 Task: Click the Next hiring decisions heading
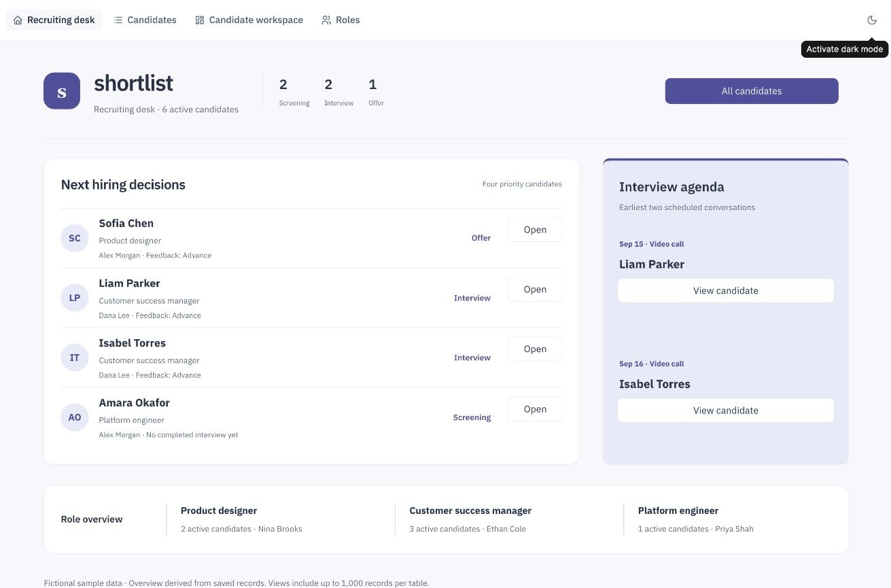[123, 185]
